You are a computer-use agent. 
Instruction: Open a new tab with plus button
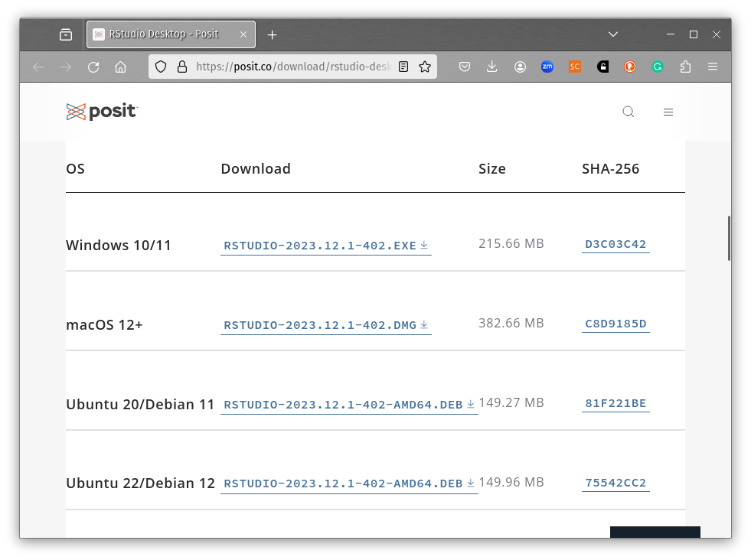(x=272, y=34)
